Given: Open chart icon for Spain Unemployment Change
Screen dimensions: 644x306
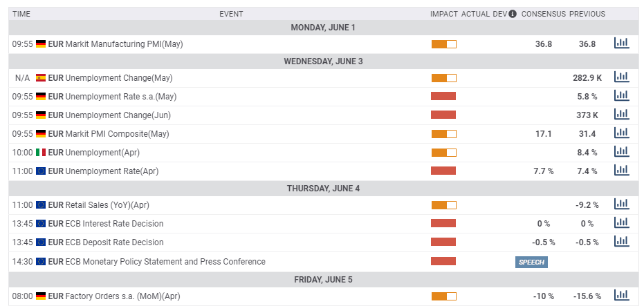Looking at the screenshot, I should point(621,77).
